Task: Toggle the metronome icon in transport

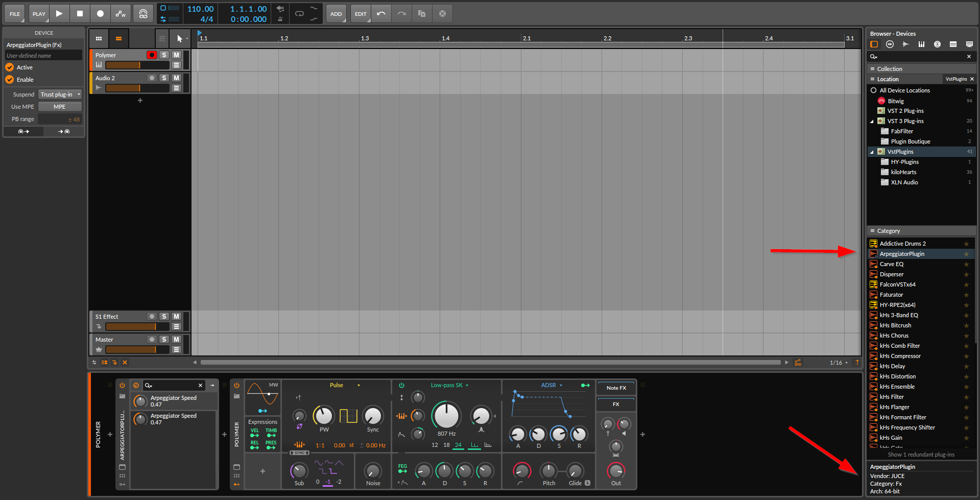Action: click(x=280, y=19)
